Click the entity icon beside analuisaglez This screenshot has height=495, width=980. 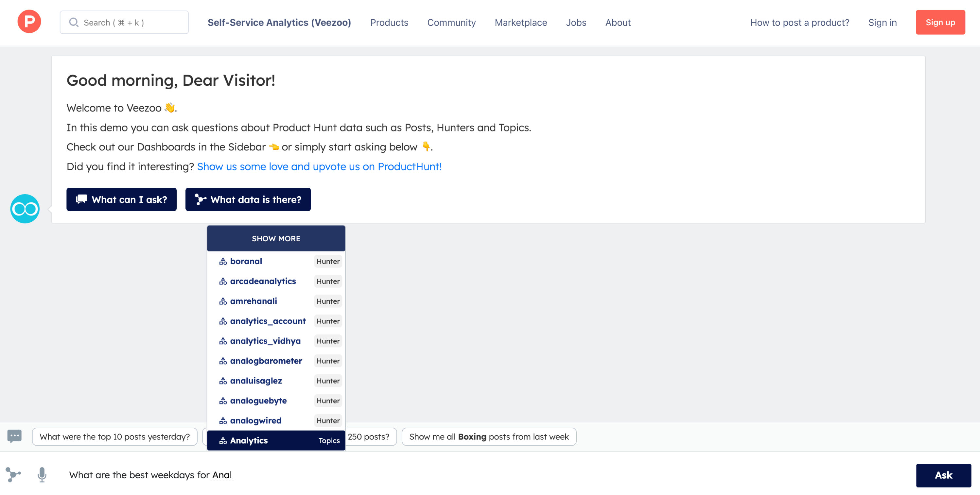[x=223, y=381]
